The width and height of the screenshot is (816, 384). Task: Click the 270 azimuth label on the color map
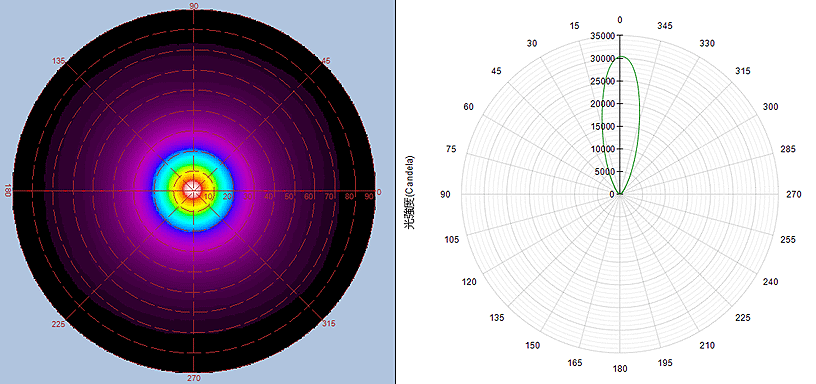[193, 378]
